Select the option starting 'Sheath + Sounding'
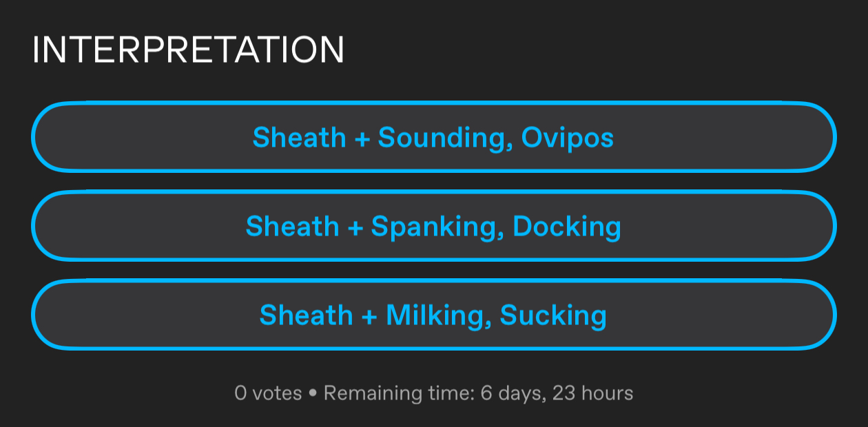Screen dimensions: 868x427 (433, 137)
